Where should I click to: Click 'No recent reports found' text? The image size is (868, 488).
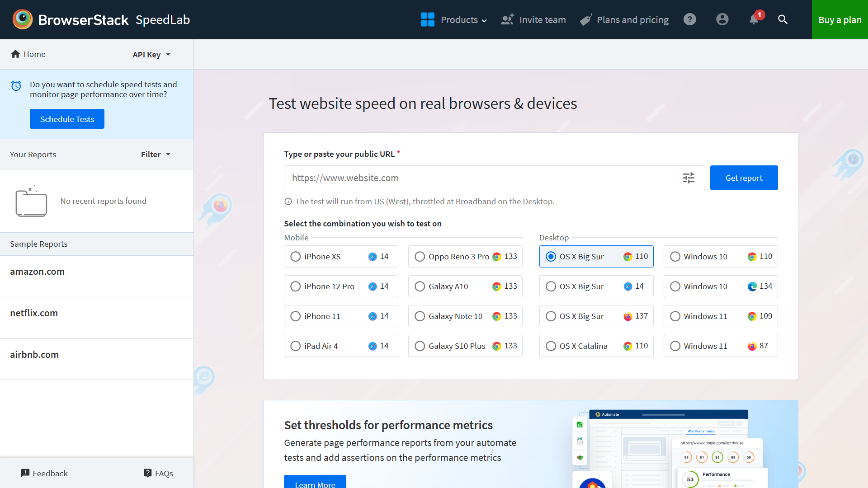[x=104, y=201]
